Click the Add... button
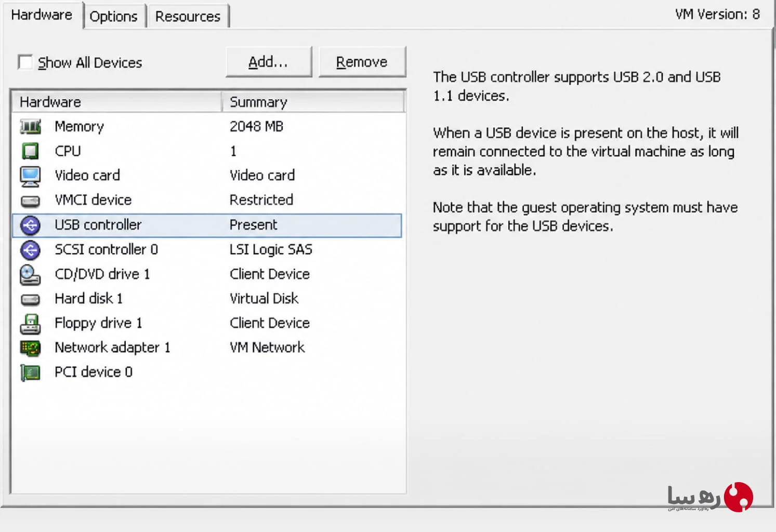 pyautogui.click(x=268, y=62)
